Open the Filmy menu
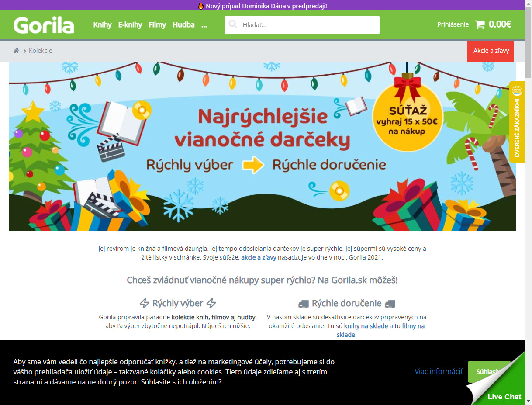532x405 pixels. click(x=157, y=25)
